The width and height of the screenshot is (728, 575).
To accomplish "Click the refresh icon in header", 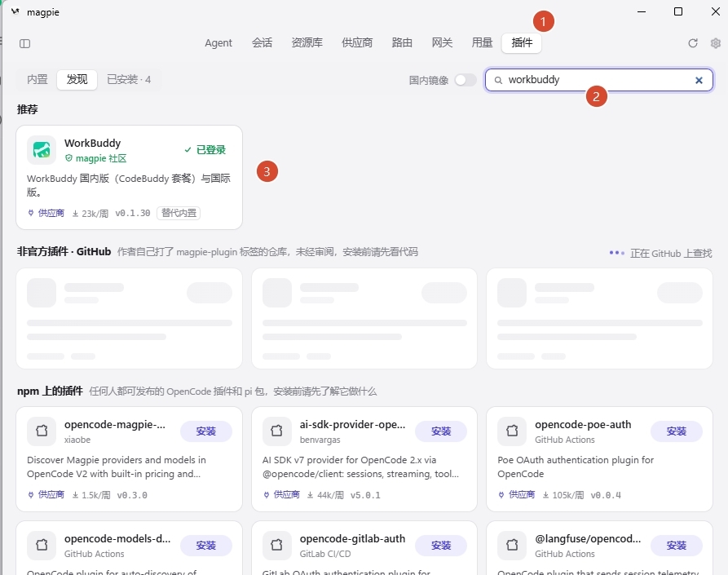I will 693,43.
